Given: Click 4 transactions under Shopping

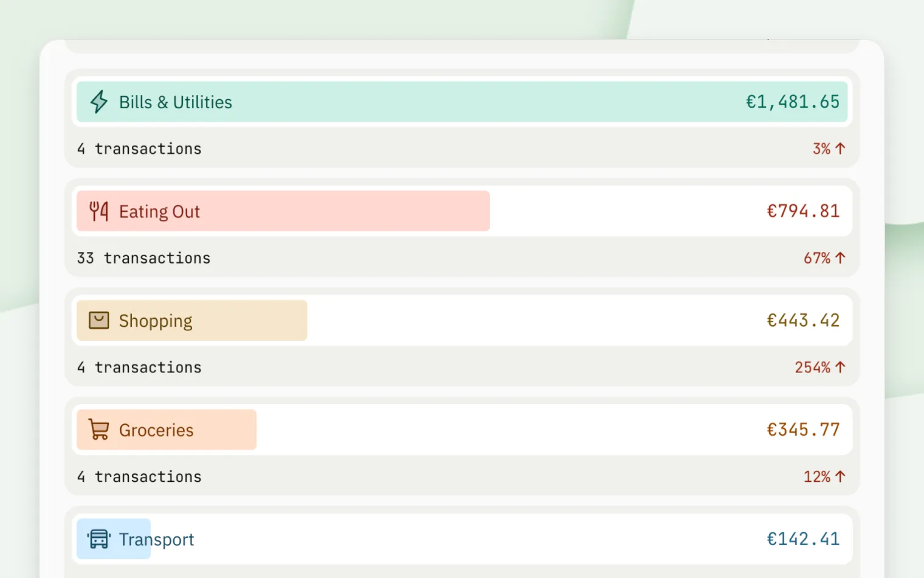Looking at the screenshot, I should (x=139, y=367).
